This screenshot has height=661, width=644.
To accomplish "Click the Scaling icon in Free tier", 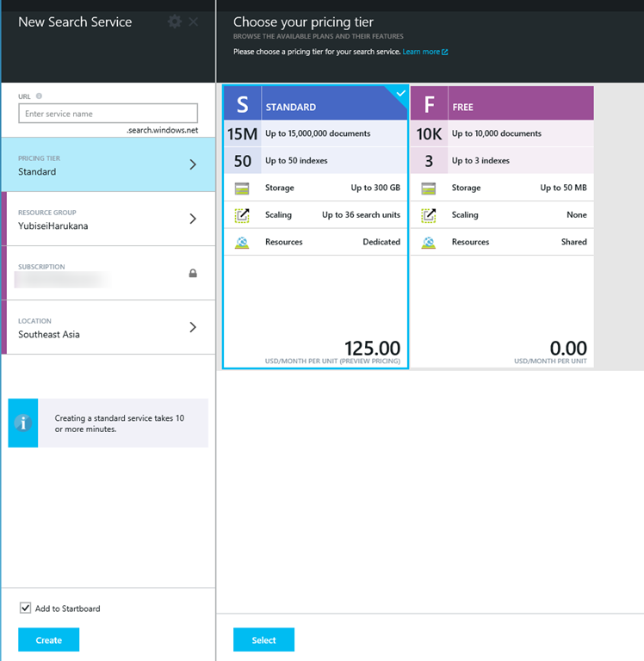I will click(429, 215).
